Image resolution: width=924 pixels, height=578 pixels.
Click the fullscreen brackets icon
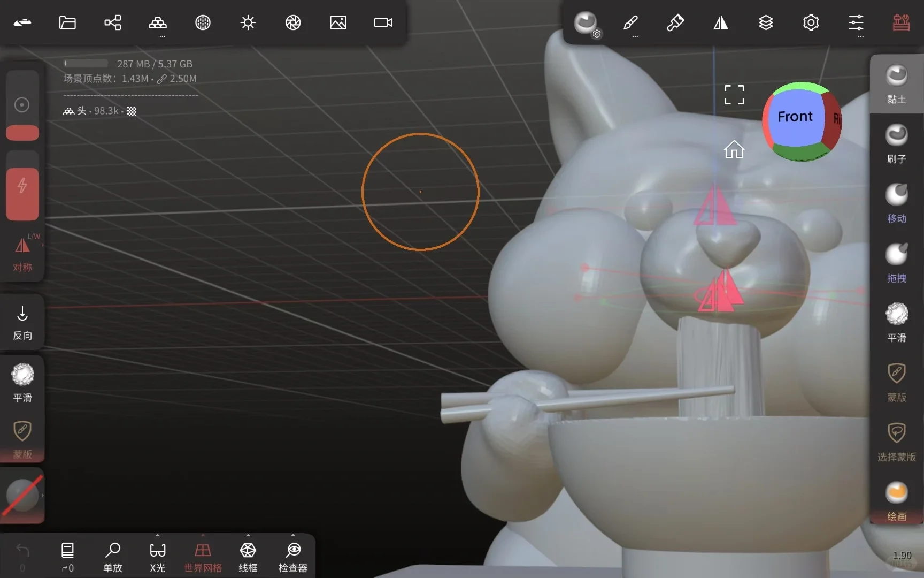pos(734,95)
